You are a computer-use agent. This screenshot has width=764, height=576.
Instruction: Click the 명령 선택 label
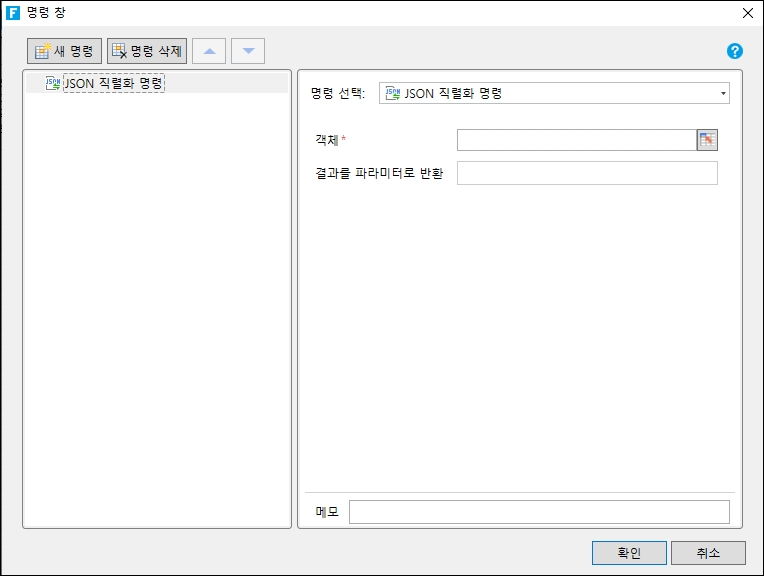(x=338, y=94)
